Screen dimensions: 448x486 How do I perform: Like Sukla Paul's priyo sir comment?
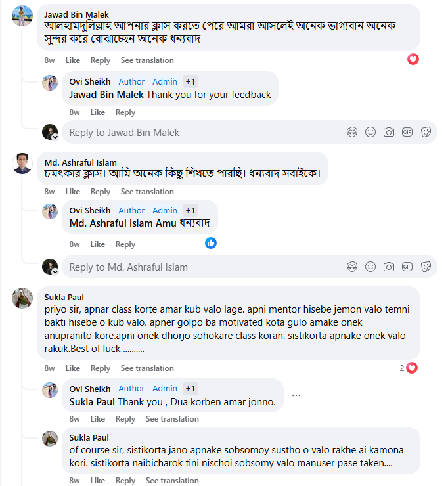tap(72, 368)
